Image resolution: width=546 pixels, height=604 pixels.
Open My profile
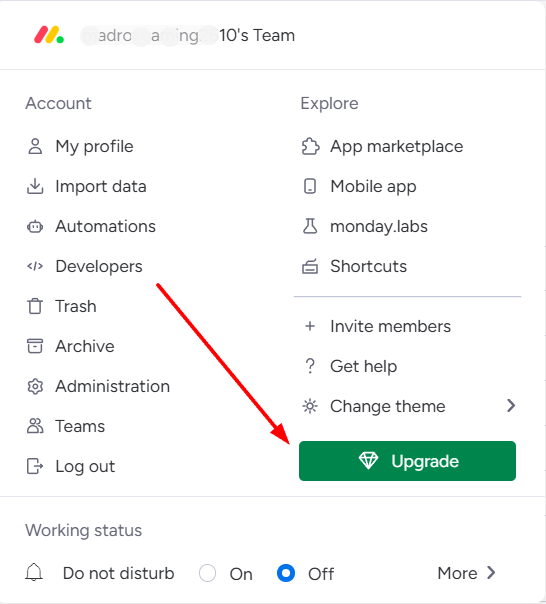[x=80, y=146]
